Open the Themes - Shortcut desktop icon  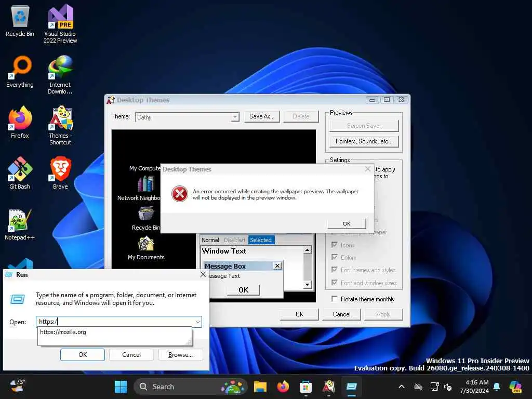click(x=60, y=126)
